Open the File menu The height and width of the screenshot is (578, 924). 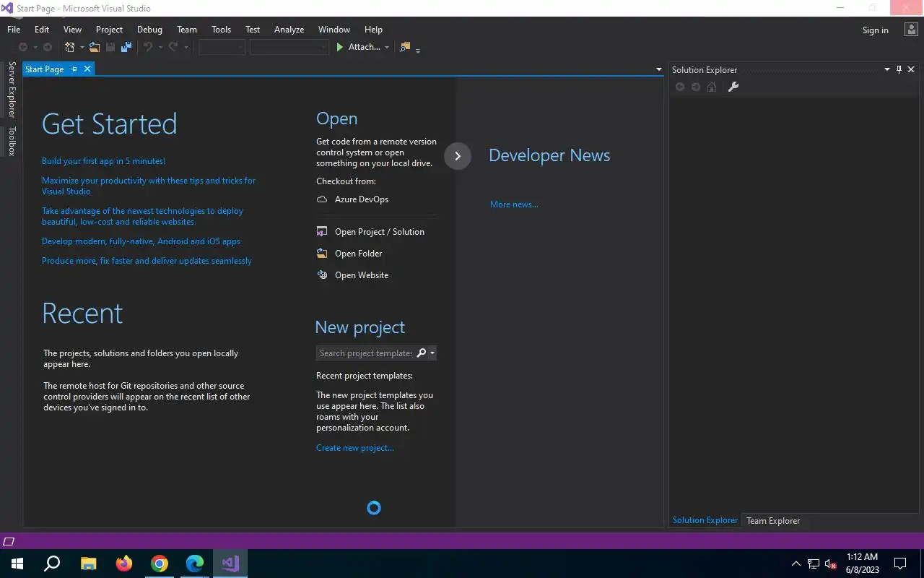(x=14, y=30)
